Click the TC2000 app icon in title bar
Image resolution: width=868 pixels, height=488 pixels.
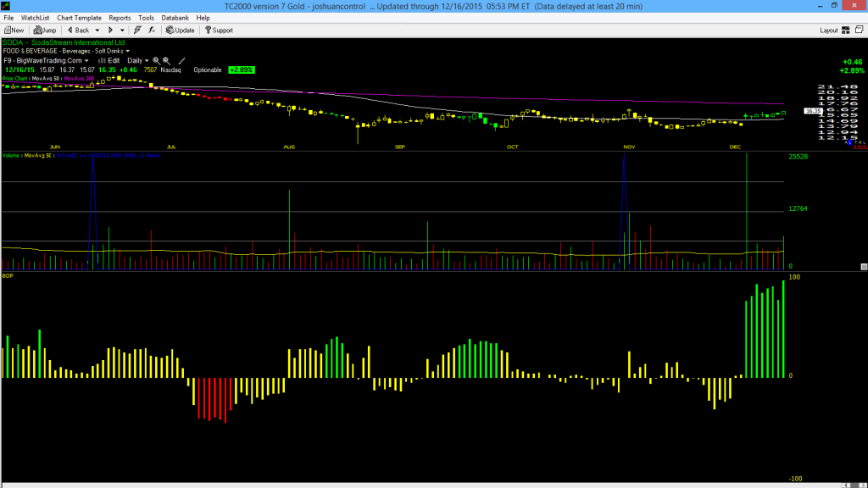pyautogui.click(x=6, y=6)
